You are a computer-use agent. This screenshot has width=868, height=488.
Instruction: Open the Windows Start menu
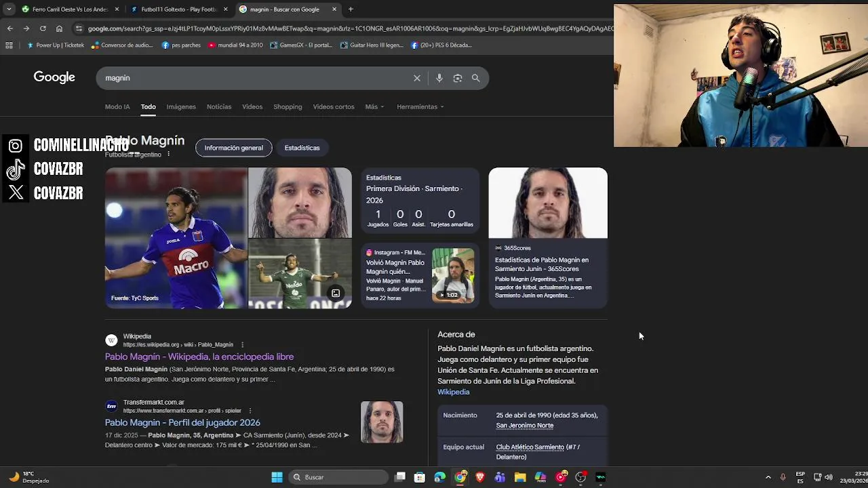click(277, 477)
